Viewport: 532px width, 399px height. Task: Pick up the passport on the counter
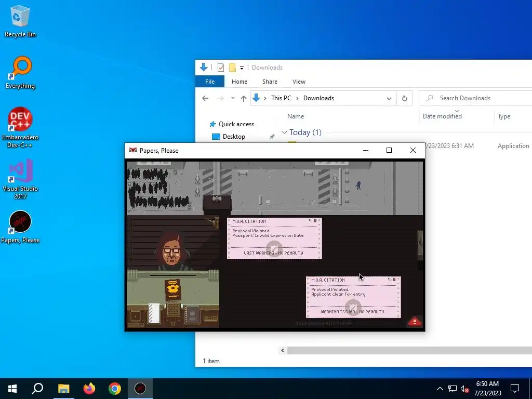(173, 289)
